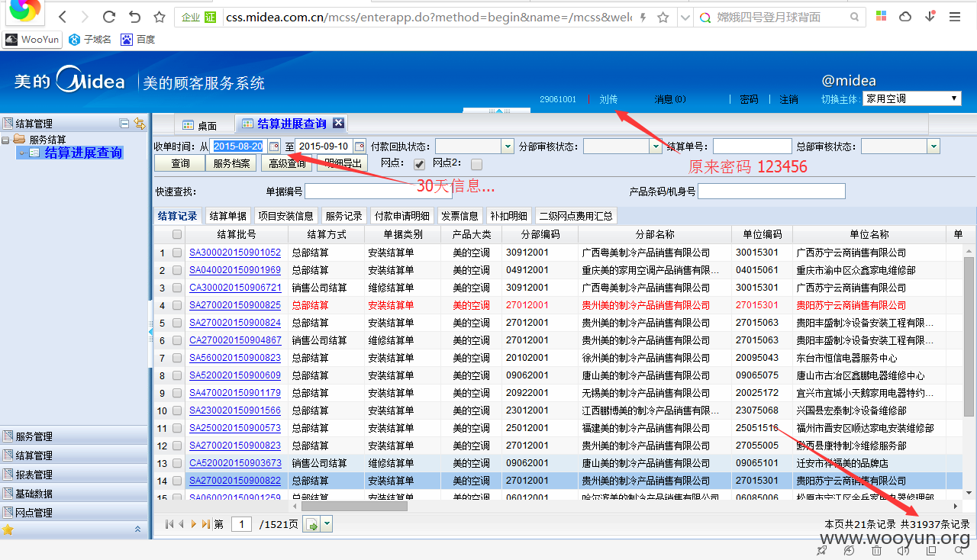The height and width of the screenshot is (560, 977).
Task: Open calendar picker for end date 2015-09-10
Action: point(360,146)
